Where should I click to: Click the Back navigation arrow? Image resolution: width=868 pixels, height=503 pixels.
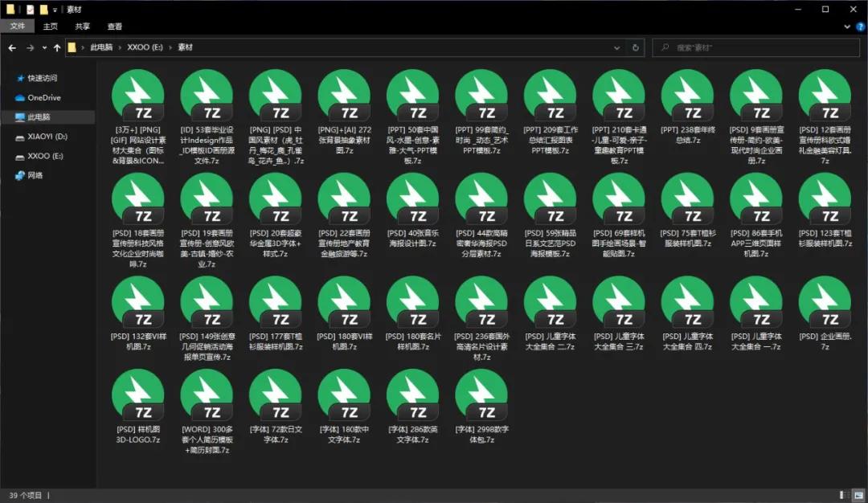[12, 47]
